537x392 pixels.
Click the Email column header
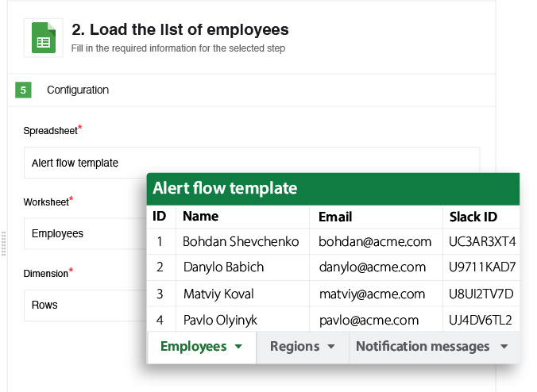pyautogui.click(x=376, y=217)
